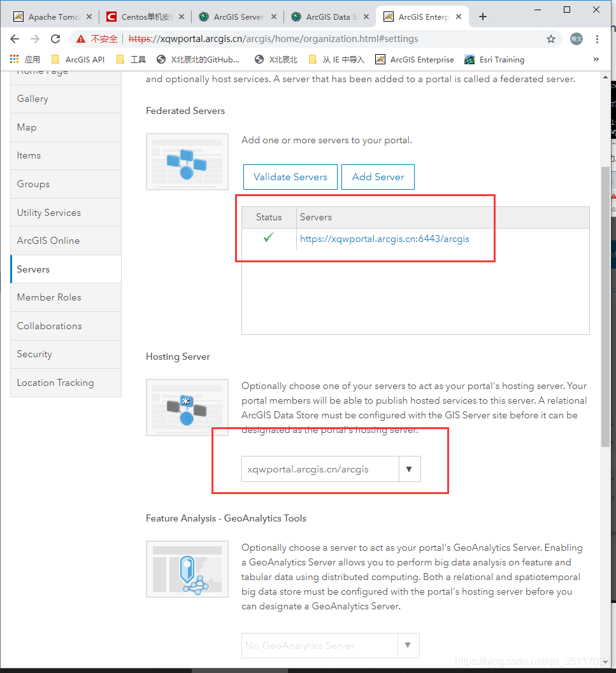This screenshot has width=616, height=673.
Task: Go back with the browser back arrow
Action: (15, 39)
